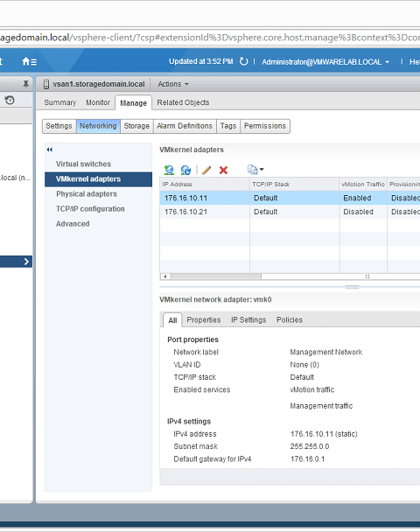Open the Tags sub-tab

228,126
